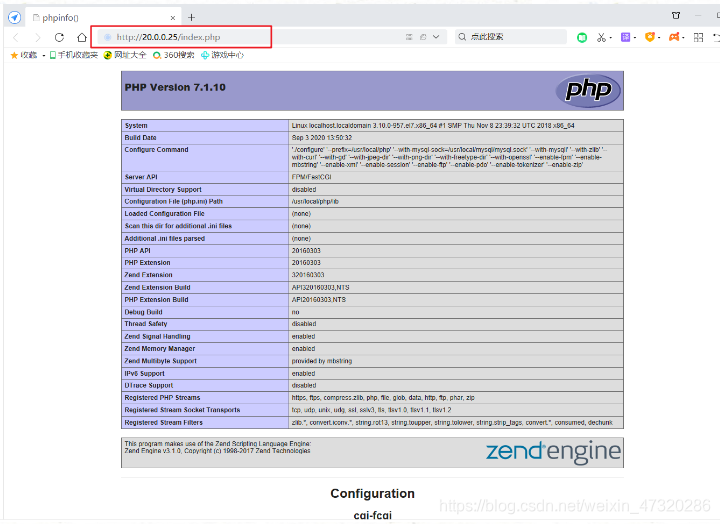This screenshot has width=720, height=524.
Task: Click the shirt skin icon in the title bar
Action: [x=676, y=16]
